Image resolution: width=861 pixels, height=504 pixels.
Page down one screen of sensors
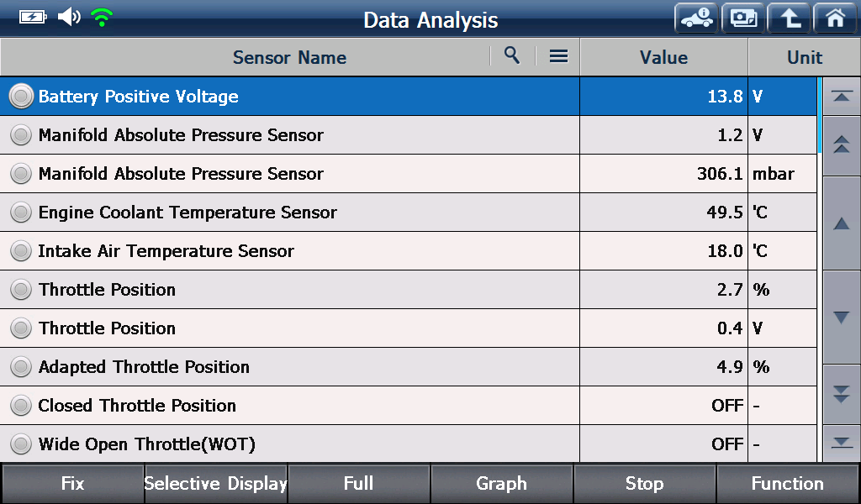tap(841, 394)
